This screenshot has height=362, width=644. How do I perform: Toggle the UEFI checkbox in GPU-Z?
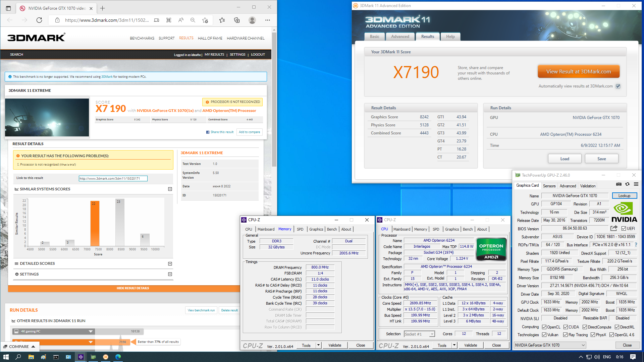[624, 229]
